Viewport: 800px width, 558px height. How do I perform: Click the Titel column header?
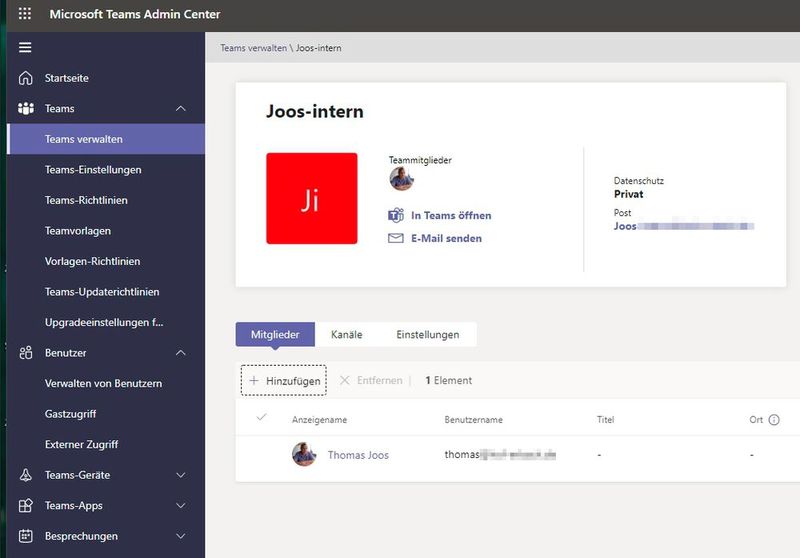click(x=606, y=420)
